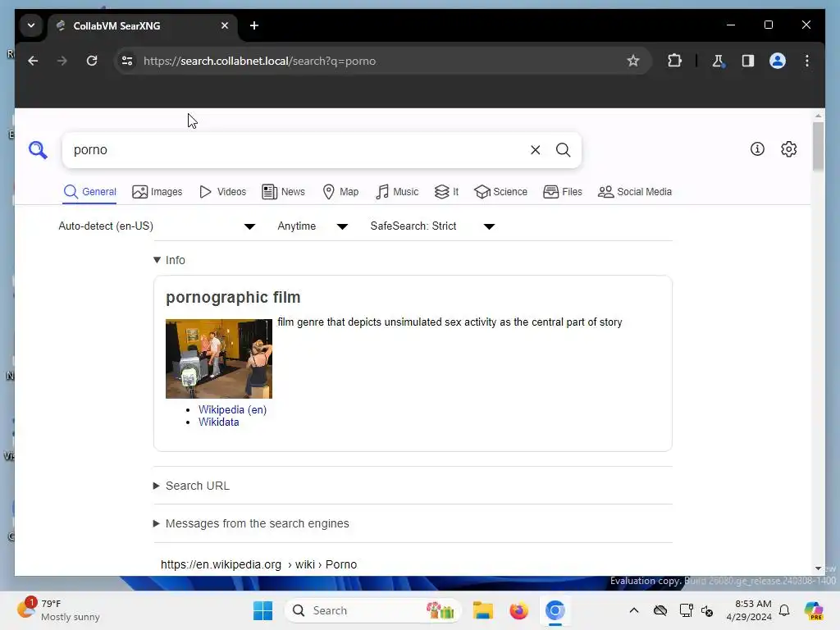View site information icon in address bar
This screenshot has width=840, height=630.
127,61
